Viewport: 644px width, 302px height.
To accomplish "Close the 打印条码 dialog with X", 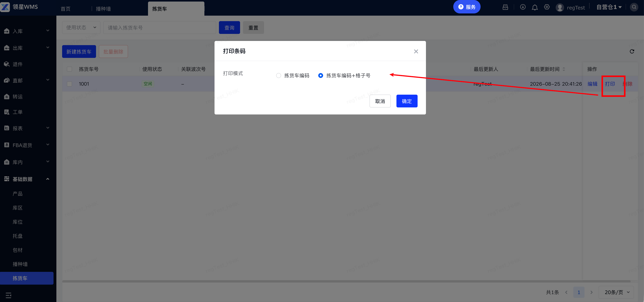I will (416, 52).
